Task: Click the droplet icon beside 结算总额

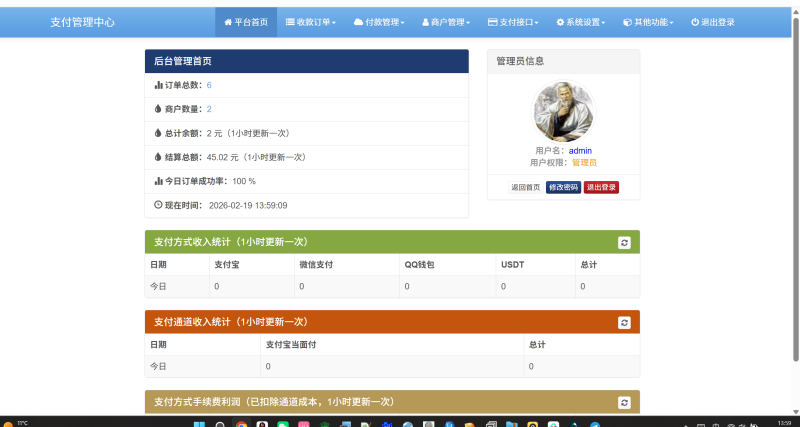Action: (x=158, y=157)
